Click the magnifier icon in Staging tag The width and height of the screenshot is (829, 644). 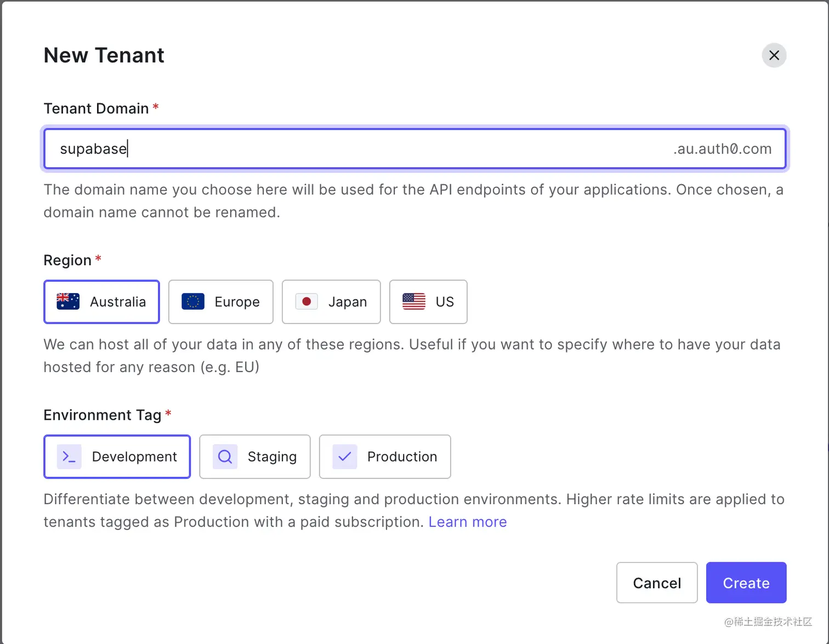click(x=224, y=457)
